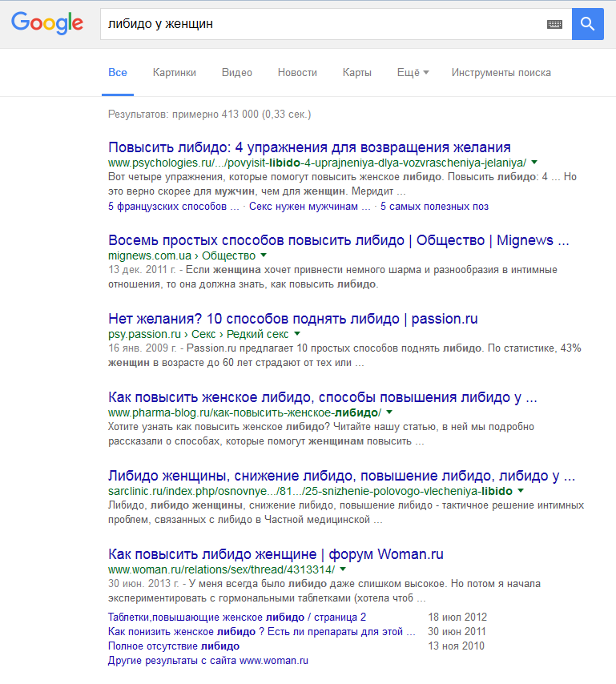This screenshot has height=684, width=616.
Task: Click the "Результатов: примерно 413 000" stats text
Action: coord(209,115)
